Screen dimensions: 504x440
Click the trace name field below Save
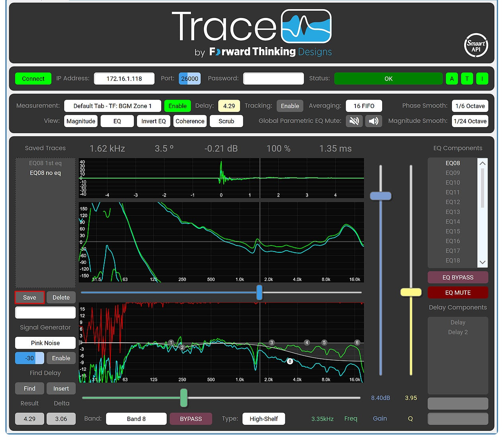[45, 312]
